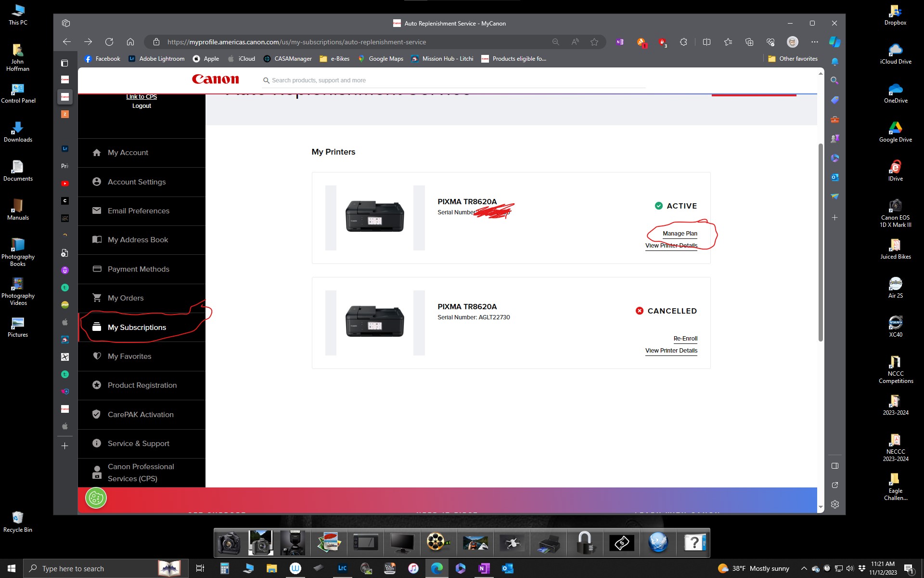Toggle the favorites star for this page
This screenshot has height=578, width=924.
(x=594, y=42)
